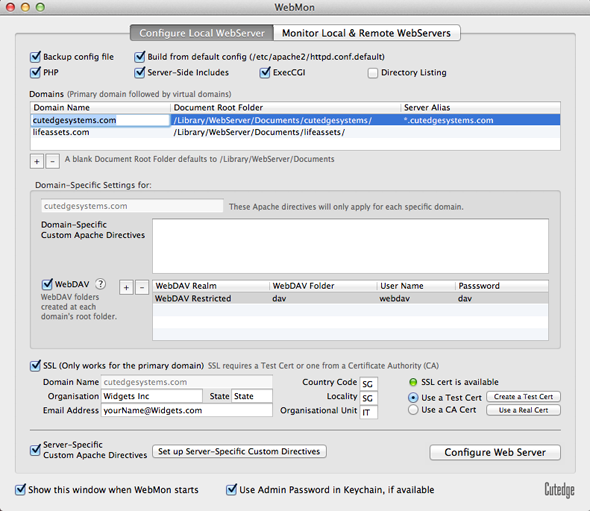Image resolution: width=590 pixels, height=511 pixels.
Task: Click Set up Server-Specific Custom Directives
Action: pyautogui.click(x=239, y=452)
